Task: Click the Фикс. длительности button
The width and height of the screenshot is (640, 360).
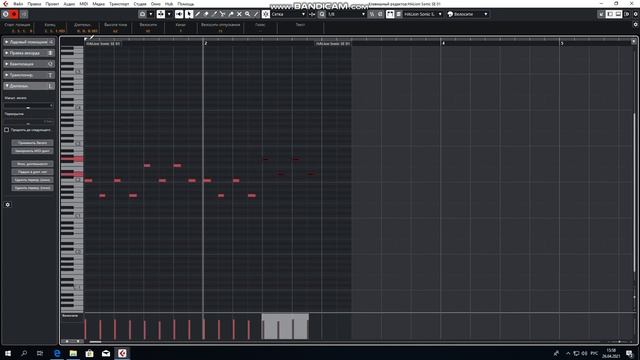Action: click(32, 164)
